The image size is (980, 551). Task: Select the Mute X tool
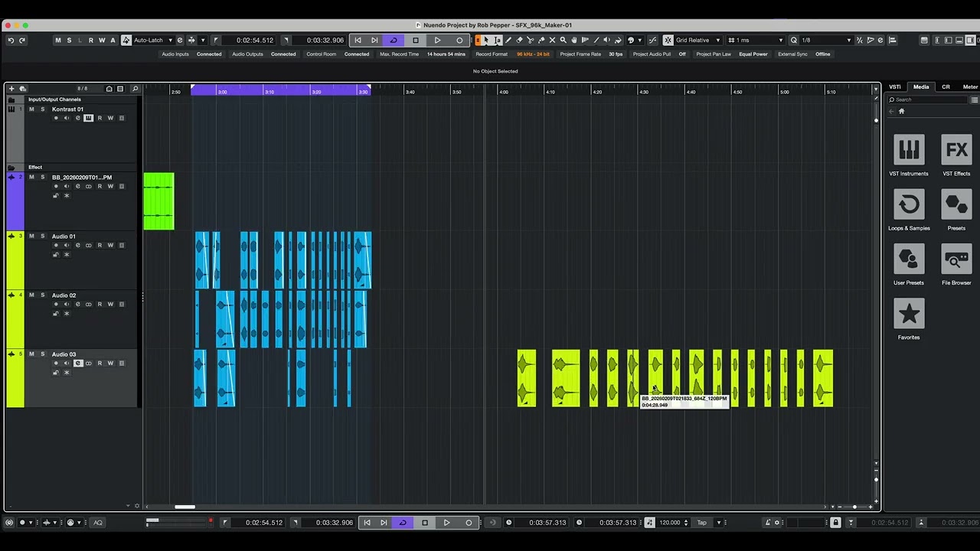coord(552,40)
